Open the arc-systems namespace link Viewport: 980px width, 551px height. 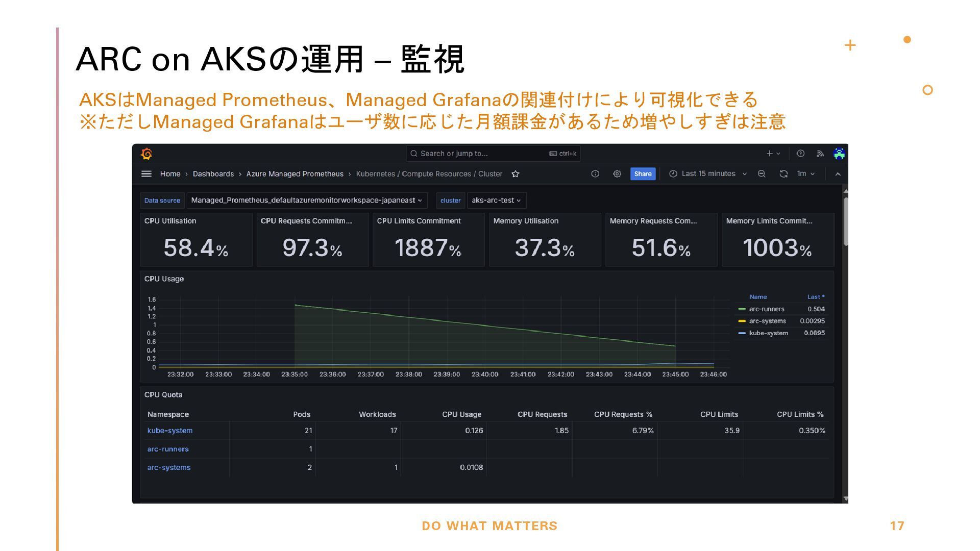point(169,467)
